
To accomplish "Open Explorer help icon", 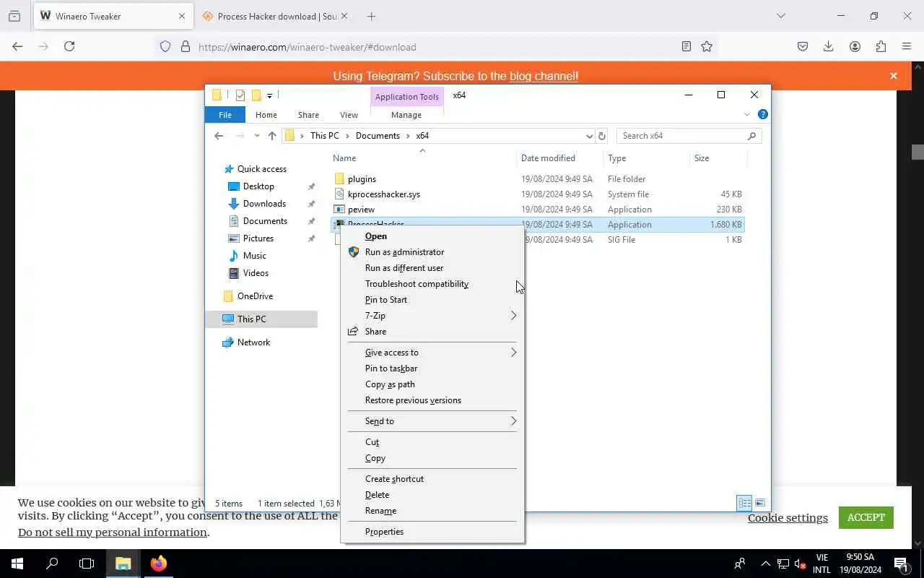I will [763, 115].
